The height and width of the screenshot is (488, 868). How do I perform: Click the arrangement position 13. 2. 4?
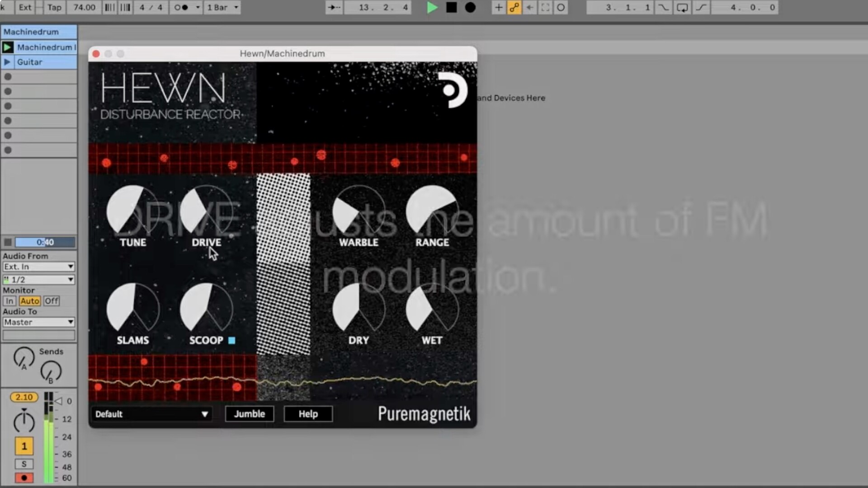tap(377, 7)
